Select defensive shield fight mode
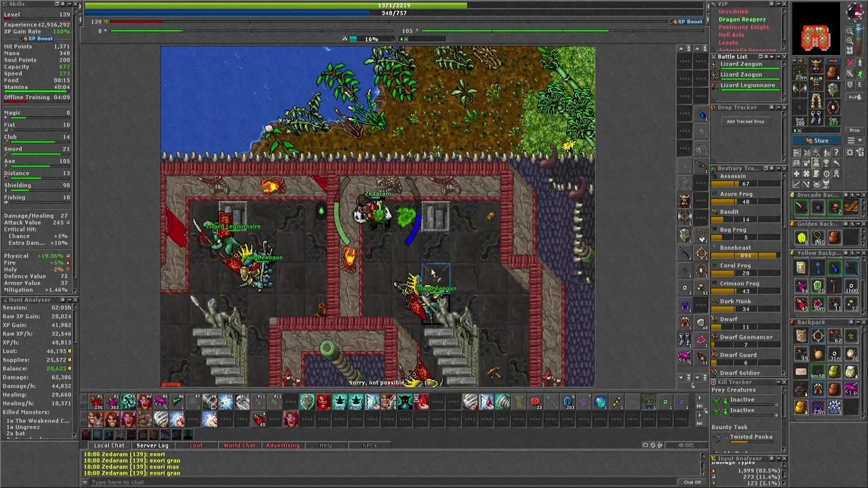Screen dimensions: 868x488 (850, 84)
